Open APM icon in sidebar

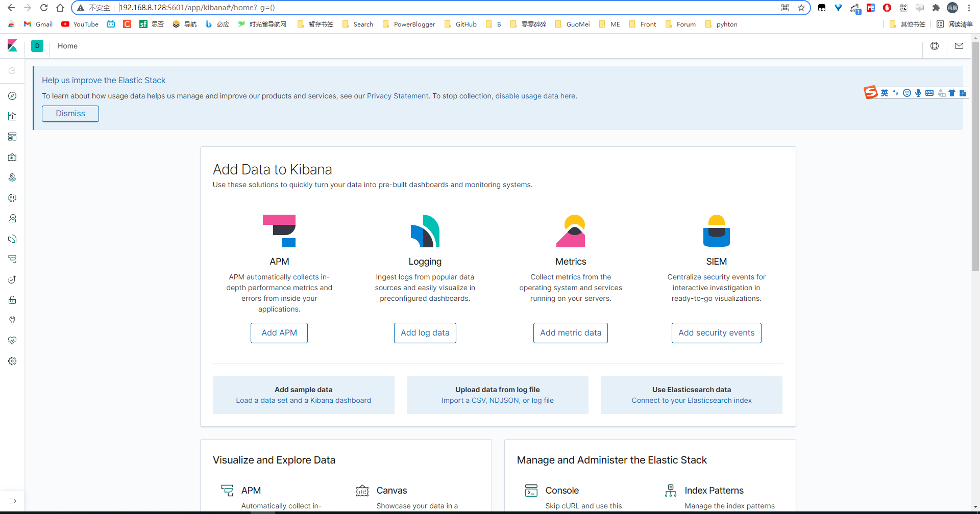(x=12, y=259)
